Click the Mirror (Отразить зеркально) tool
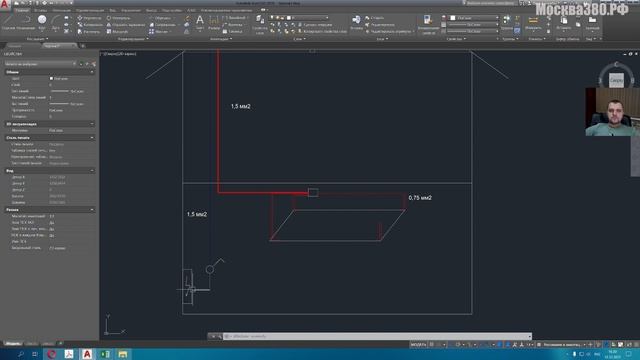 point(126,24)
